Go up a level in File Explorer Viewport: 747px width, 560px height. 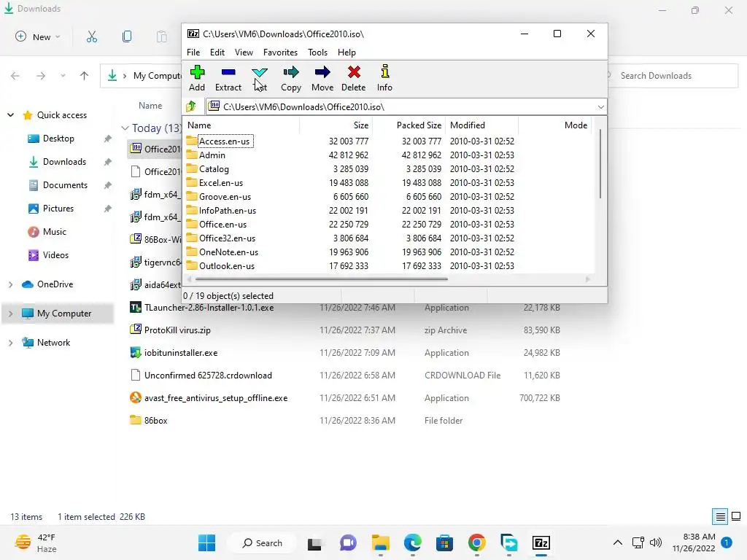point(85,76)
